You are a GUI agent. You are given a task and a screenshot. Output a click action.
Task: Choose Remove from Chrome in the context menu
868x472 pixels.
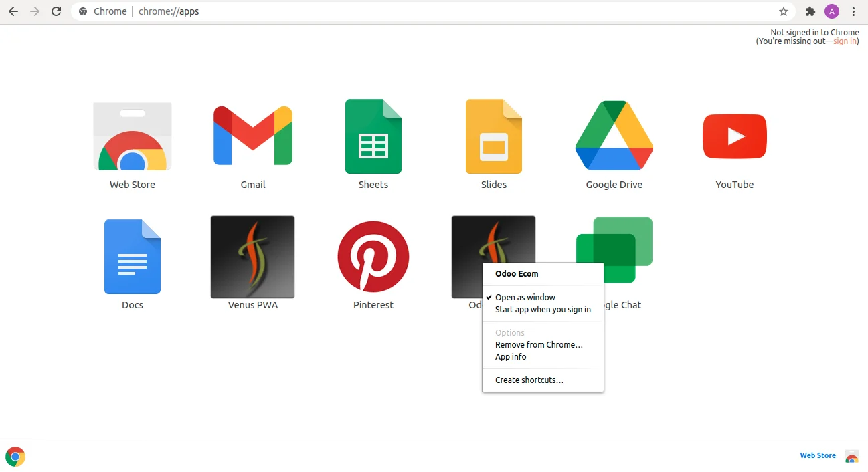coord(543,345)
